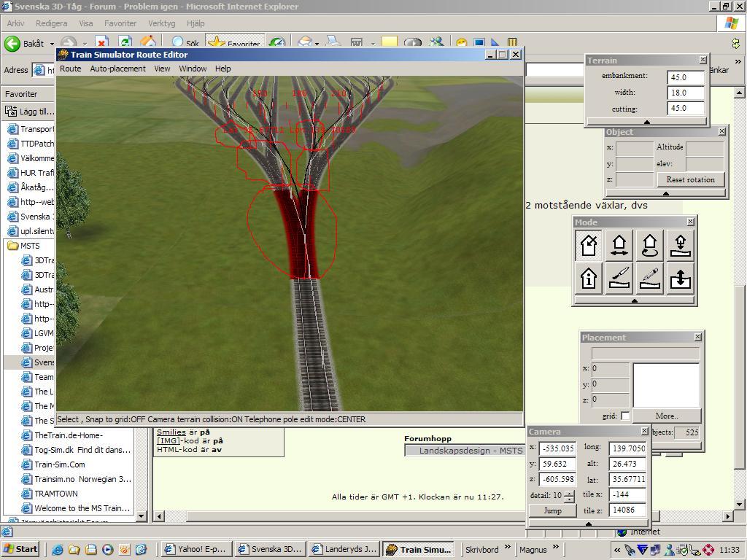Open the TRAMTOWN favorite link
The height and width of the screenshot is (560, 747).
coord(55,494)
